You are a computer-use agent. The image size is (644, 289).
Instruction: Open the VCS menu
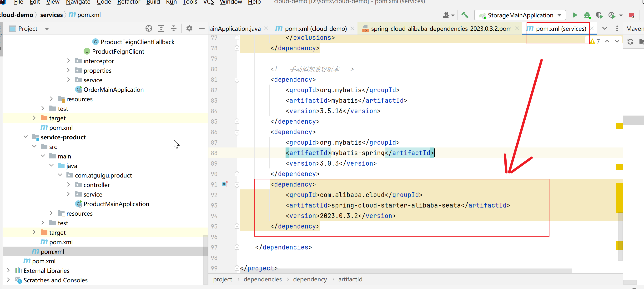click(x=208, y=2)
